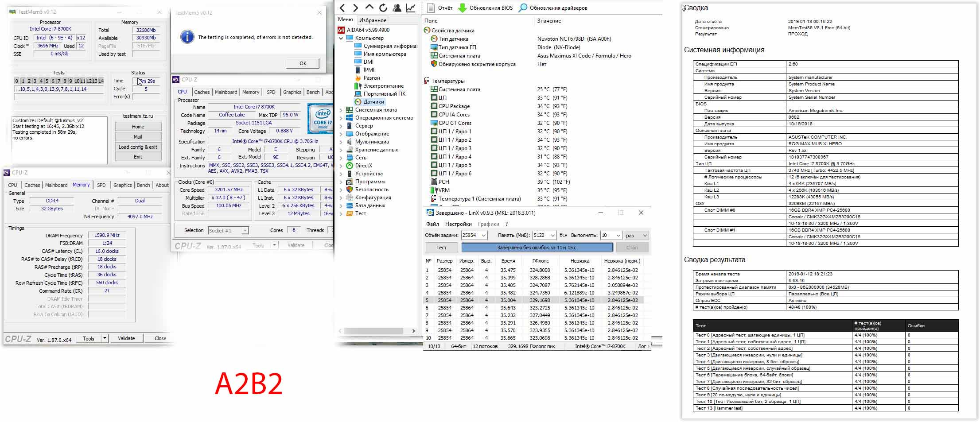Open the Настройки menu in LinX

(458, 224)
